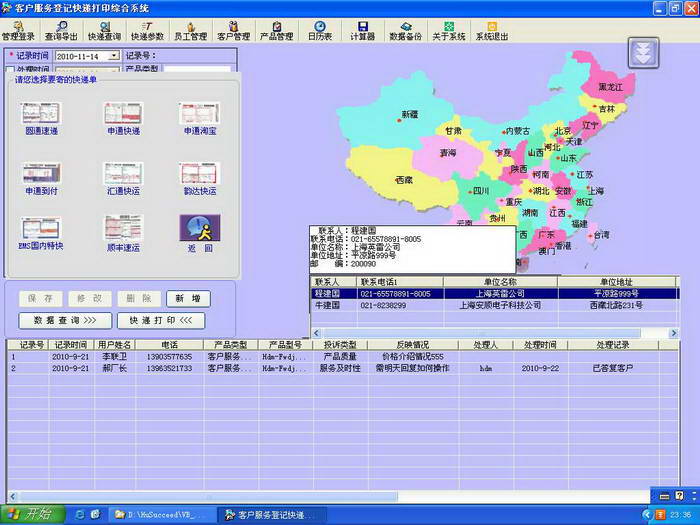Click 四川 province on map
Viewport: 700px width, 525px height.
click(x=481, y=191)
